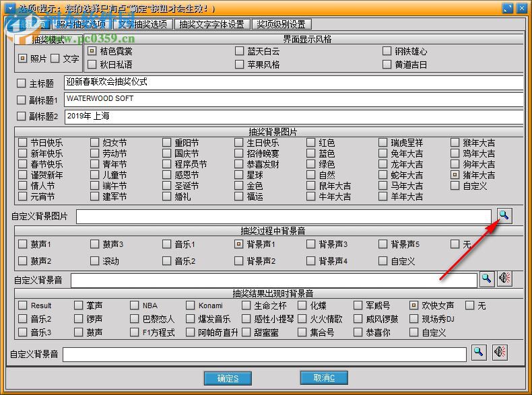Select 掌声 result sound

[78, 305]
